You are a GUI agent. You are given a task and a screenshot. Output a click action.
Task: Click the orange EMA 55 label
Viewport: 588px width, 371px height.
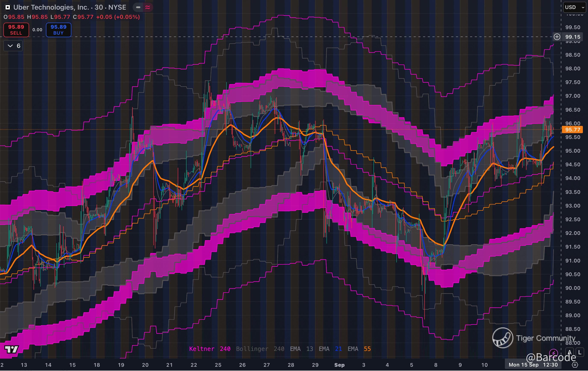click(359, 349)
